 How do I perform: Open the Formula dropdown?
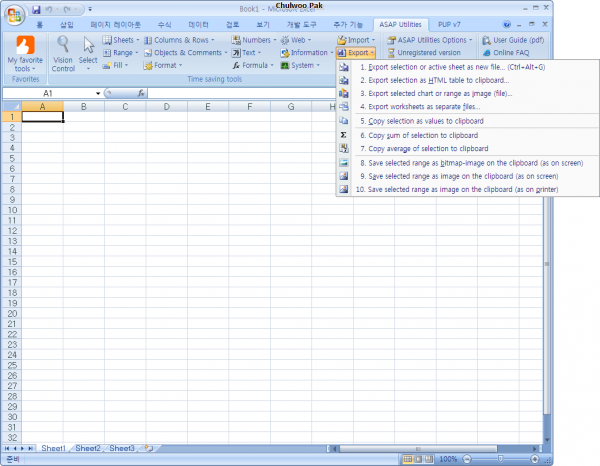(x=253, y=65)
